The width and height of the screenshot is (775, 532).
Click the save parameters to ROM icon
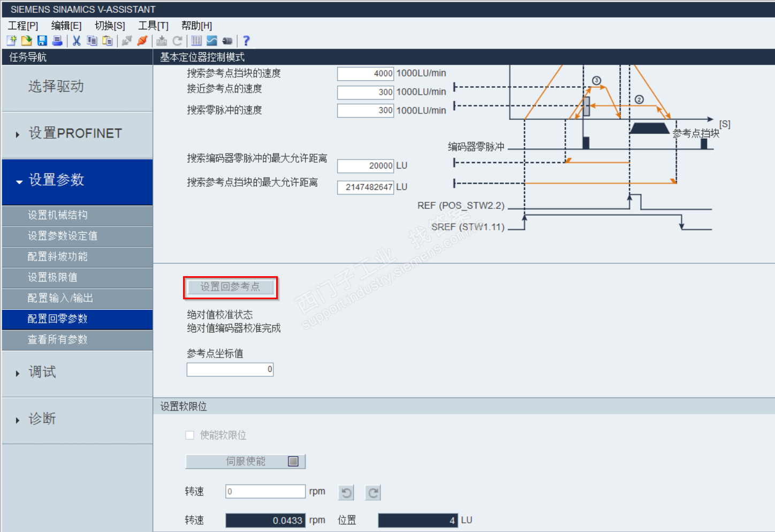[162, 41]
